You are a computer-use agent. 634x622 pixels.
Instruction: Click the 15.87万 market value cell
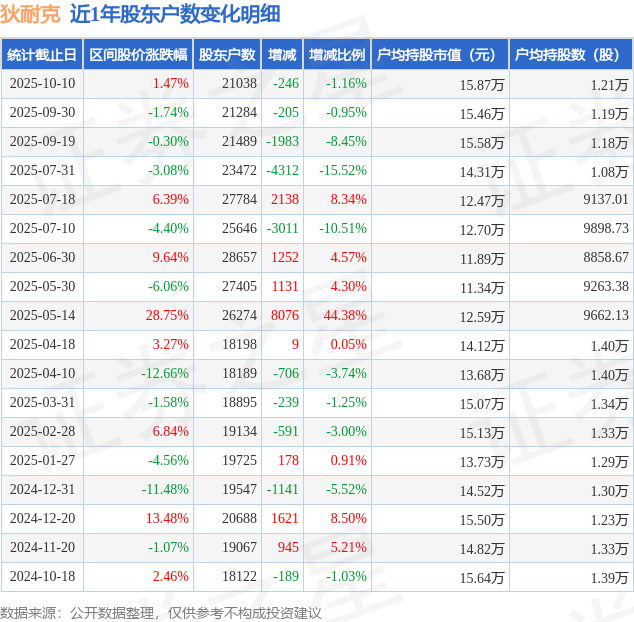click(x=482, y=84)
